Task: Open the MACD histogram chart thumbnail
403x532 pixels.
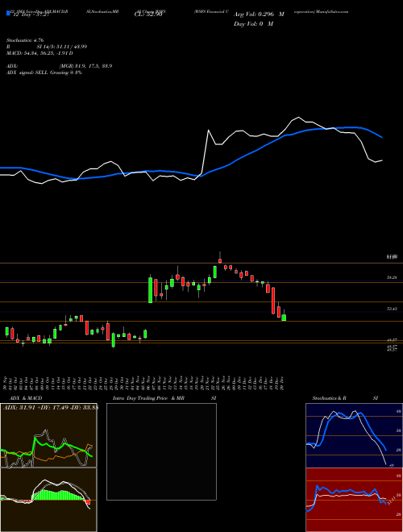Action: [48, 500]
